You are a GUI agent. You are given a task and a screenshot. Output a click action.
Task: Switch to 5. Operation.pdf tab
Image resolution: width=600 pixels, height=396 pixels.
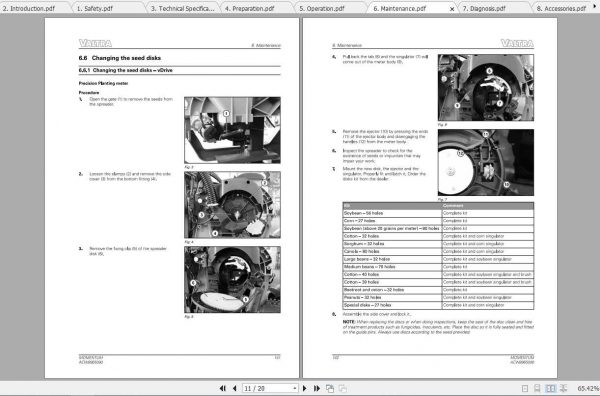[322, 8]
